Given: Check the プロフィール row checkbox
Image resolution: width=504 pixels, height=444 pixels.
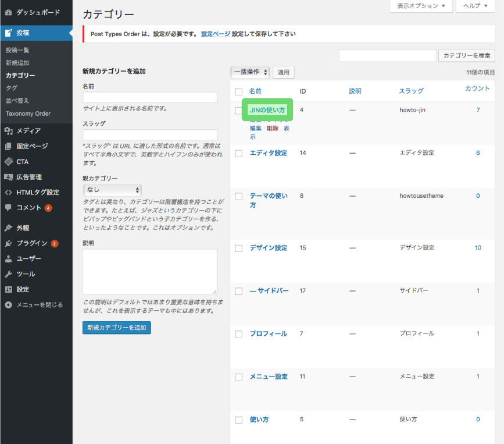Looking at the screenshot, I should pos(238,334).
